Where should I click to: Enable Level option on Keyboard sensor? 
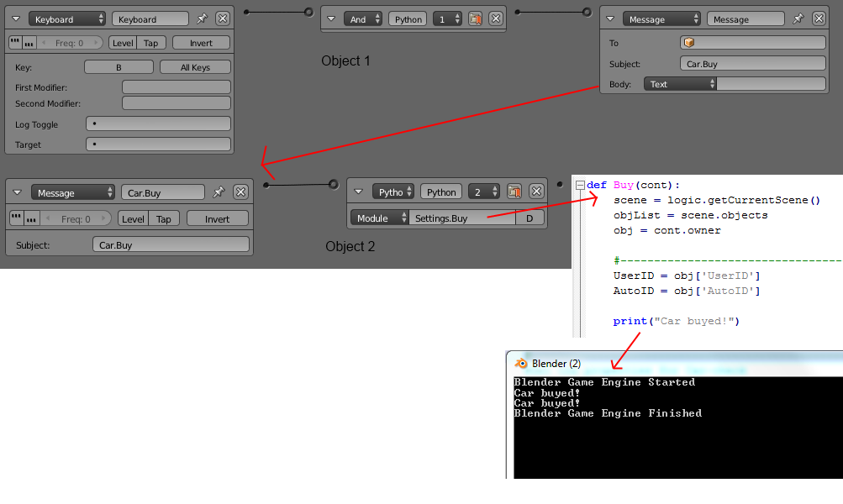123,43
